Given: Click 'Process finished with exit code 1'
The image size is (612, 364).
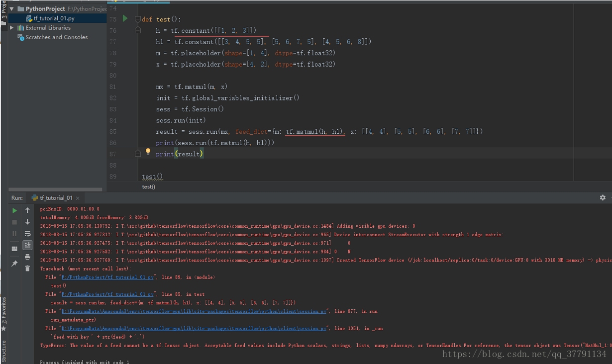Looking at the screenshot, I should pyautogui.click(x=85, y=362).
